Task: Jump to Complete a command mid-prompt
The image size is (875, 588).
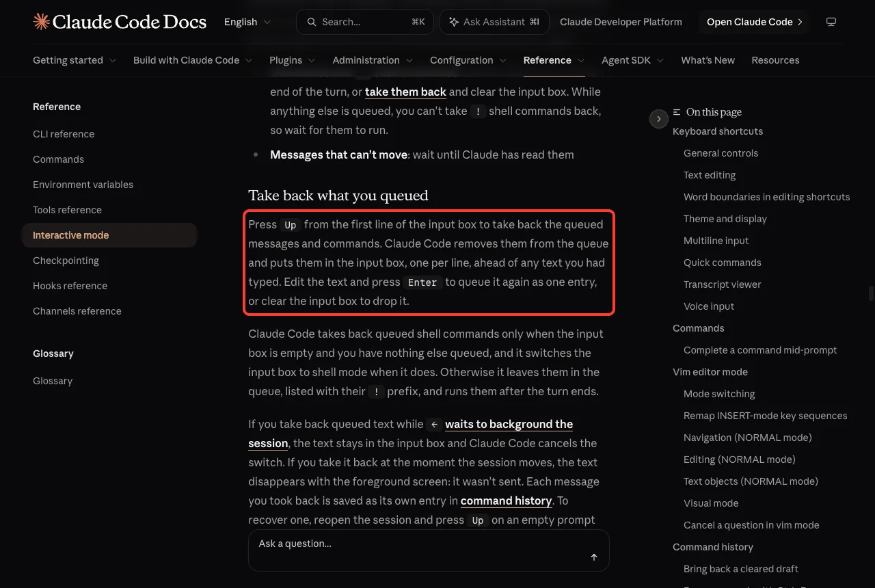Action: point(760,350)
